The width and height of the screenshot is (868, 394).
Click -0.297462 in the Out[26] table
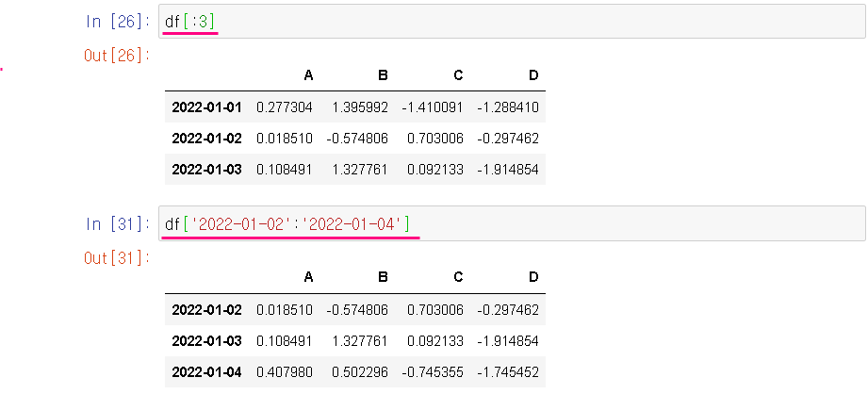click(508, 138)
